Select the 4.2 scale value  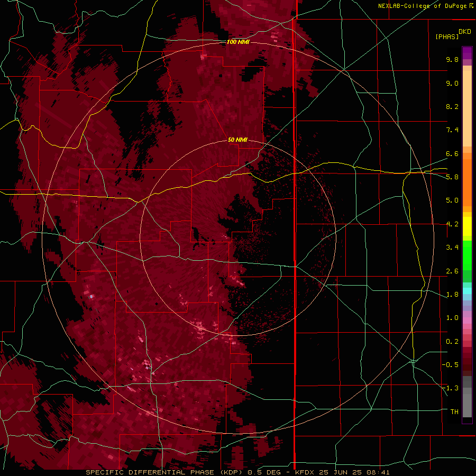452,224
